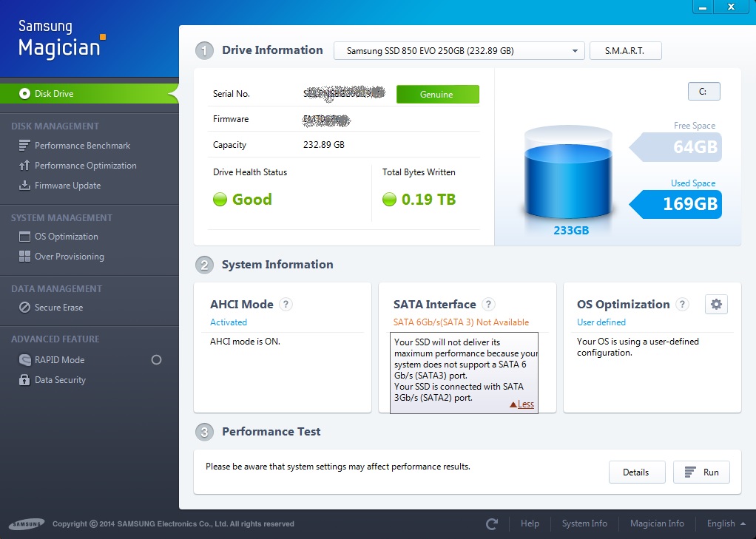Open Performance Benchmark in the sidebar
The image size is (756, 539).
[x=82, y=146]
